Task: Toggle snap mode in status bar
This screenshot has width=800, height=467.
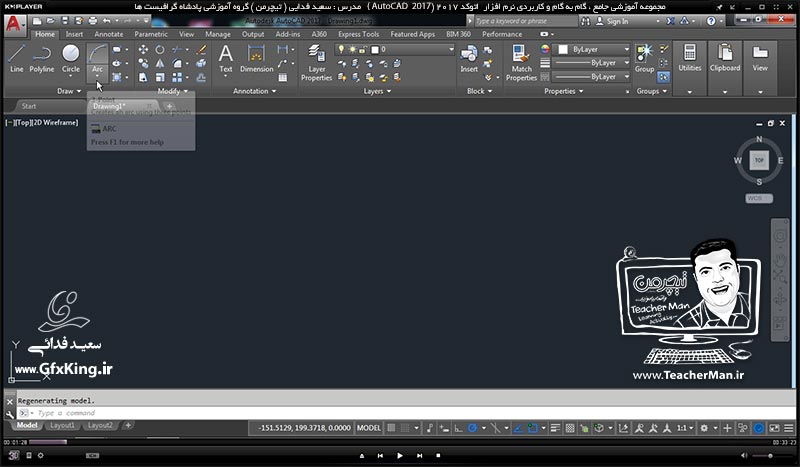Action: (x=405, y=428)
